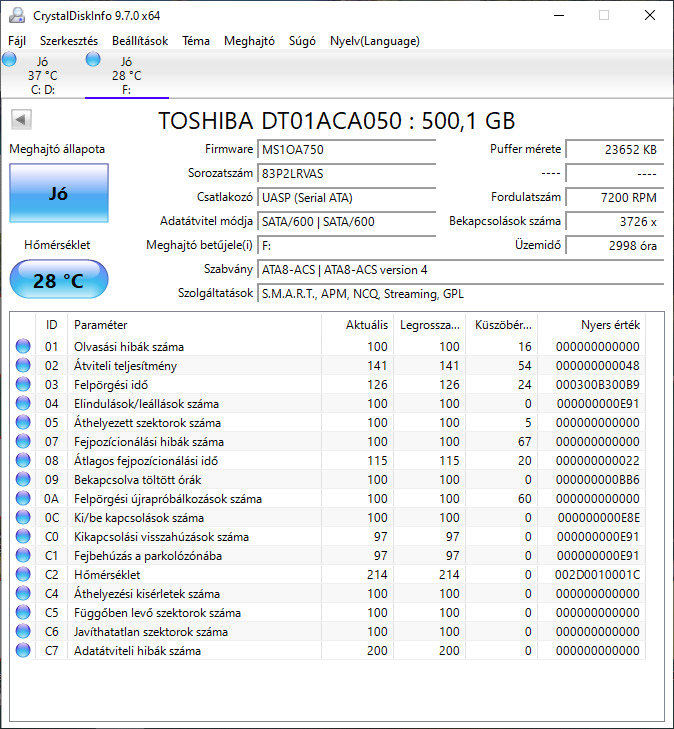Click the blue status orb above C: D:

[9, 60]
